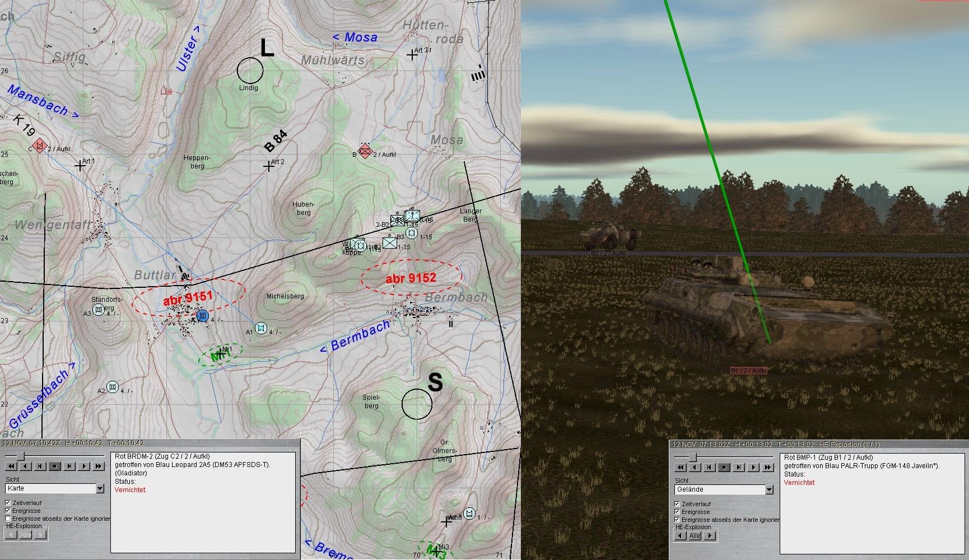Go to next HE-Explosion in Gelände panel
This screenshot has height=560, width=969.
(710, 536)
